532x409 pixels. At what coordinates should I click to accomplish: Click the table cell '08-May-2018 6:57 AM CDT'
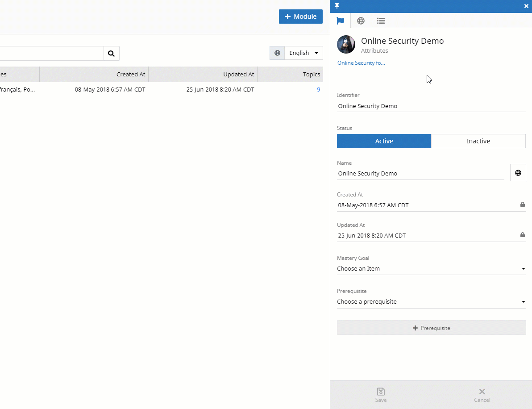pyautogui.click(x=110, y=90)
